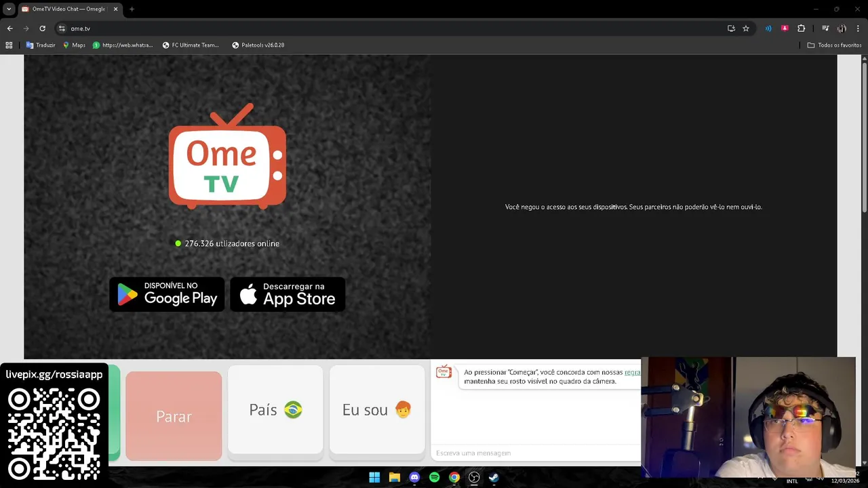
Task: Click the message input field
Action: [536, 453]
